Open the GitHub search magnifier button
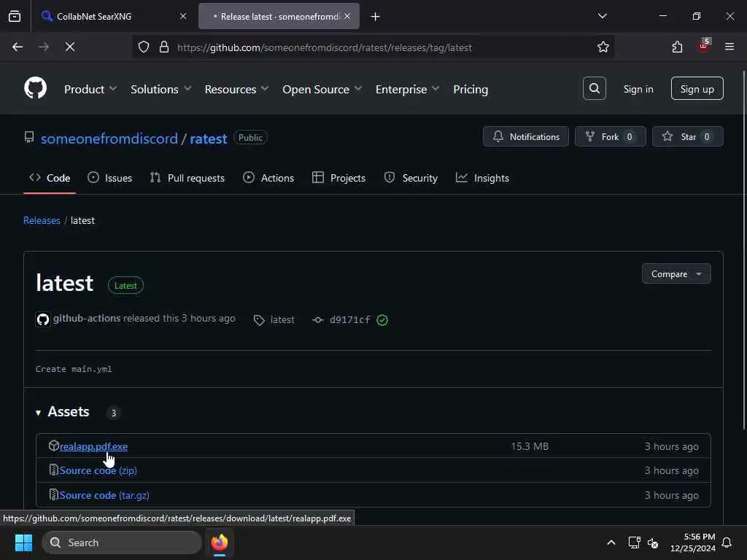This screenshot has height=560, width=747. (594, 88)
